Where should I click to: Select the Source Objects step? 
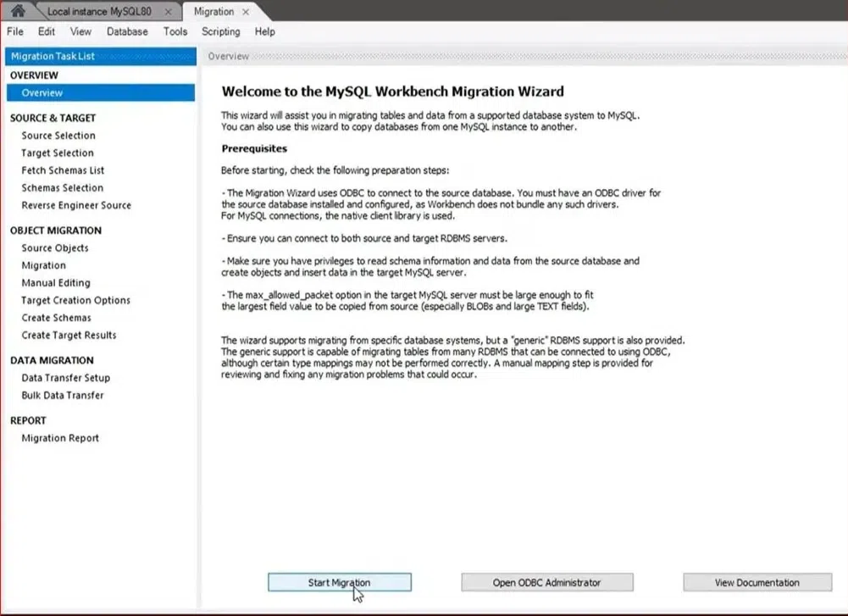[x=54, y=247]
